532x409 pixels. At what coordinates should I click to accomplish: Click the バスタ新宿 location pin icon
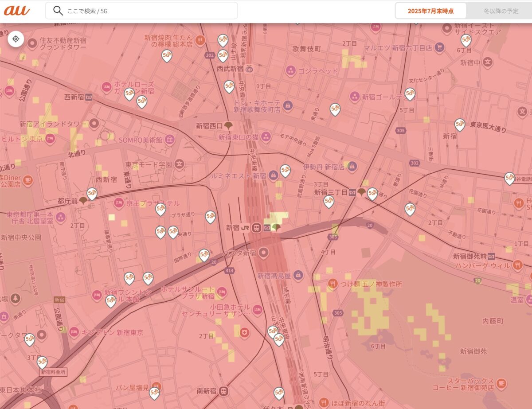(264, 253)
